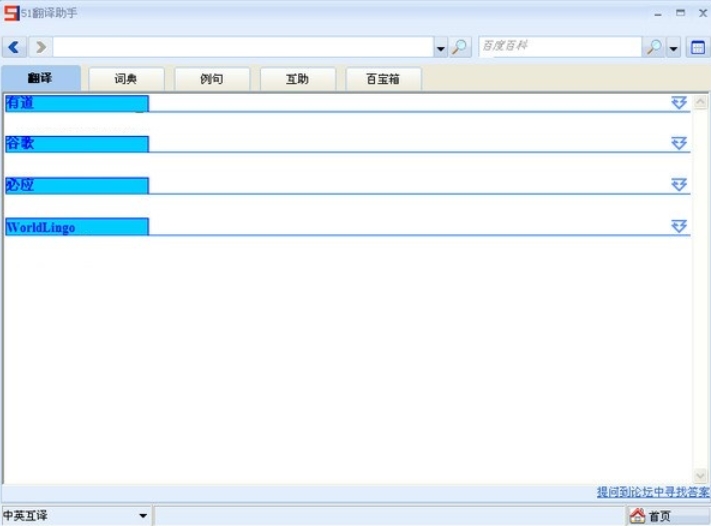Select the WorldLingo section header
Screen dimensions: 711x526
(x=77, y=227)
